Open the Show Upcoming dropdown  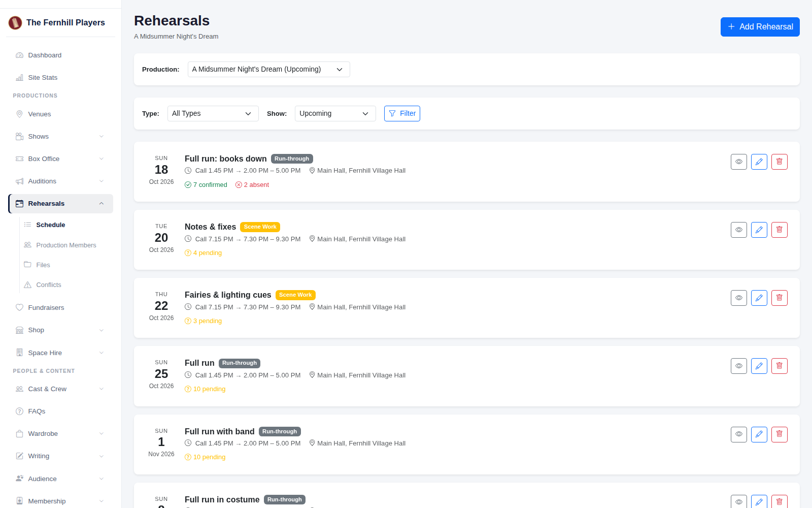pos(335,113)
